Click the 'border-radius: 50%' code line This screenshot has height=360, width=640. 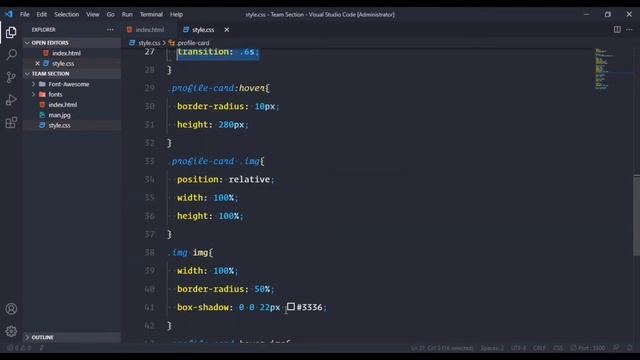click(226, 289)
